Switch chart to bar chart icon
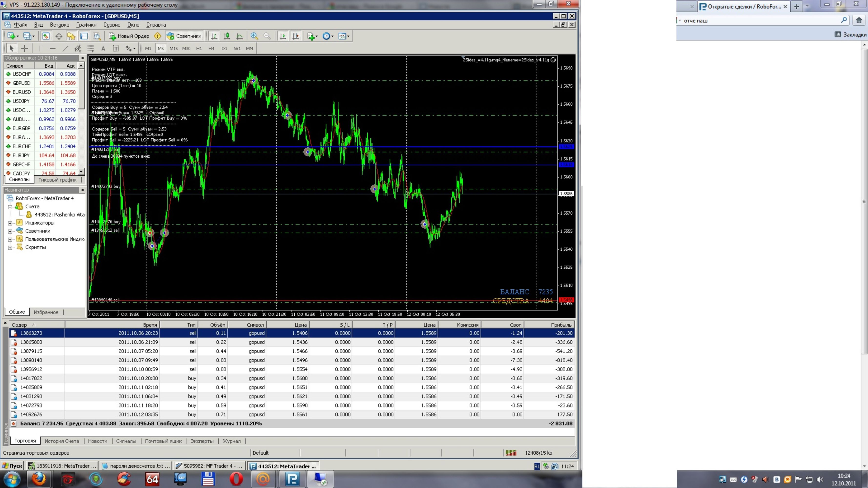868x488 pixels. (214, 36)
